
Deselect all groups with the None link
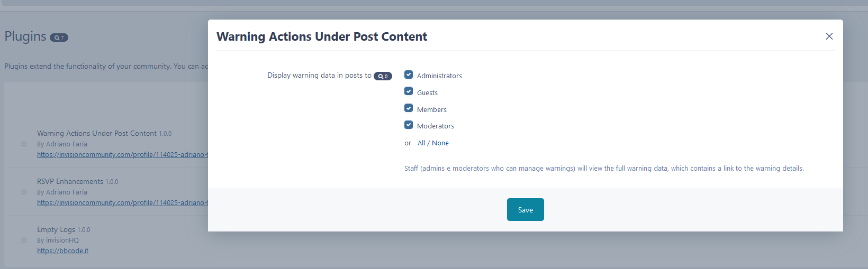440,143
